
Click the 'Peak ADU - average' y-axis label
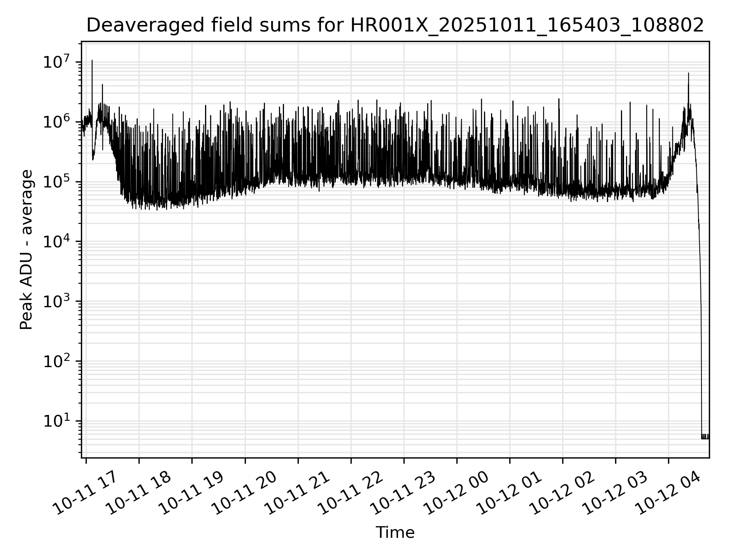26,250
